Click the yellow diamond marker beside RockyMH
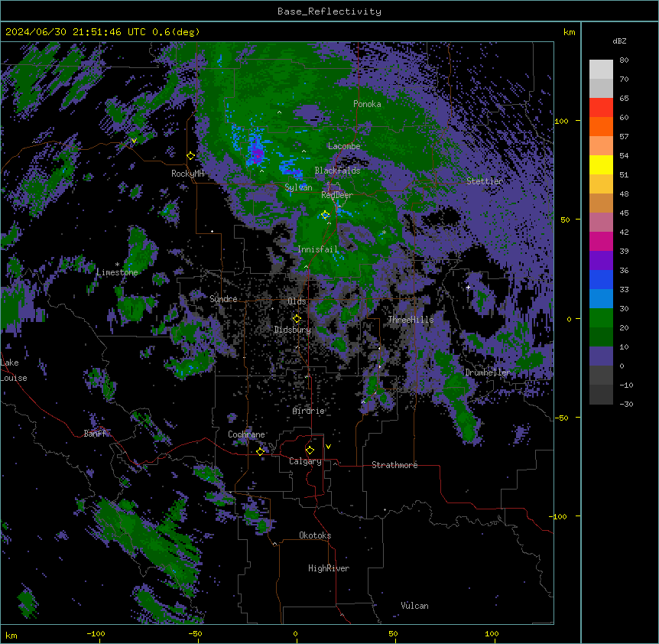The image size is (659, 644). pos(191,156)
